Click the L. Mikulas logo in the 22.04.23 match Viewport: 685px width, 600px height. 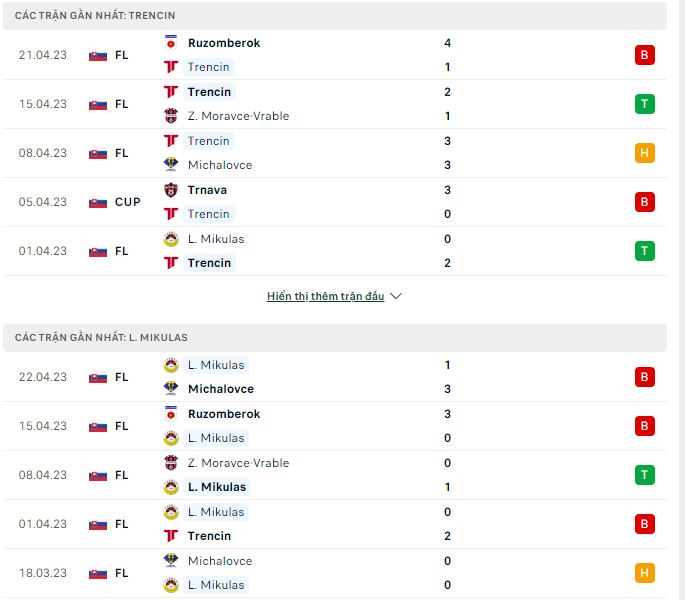(170, 365)
